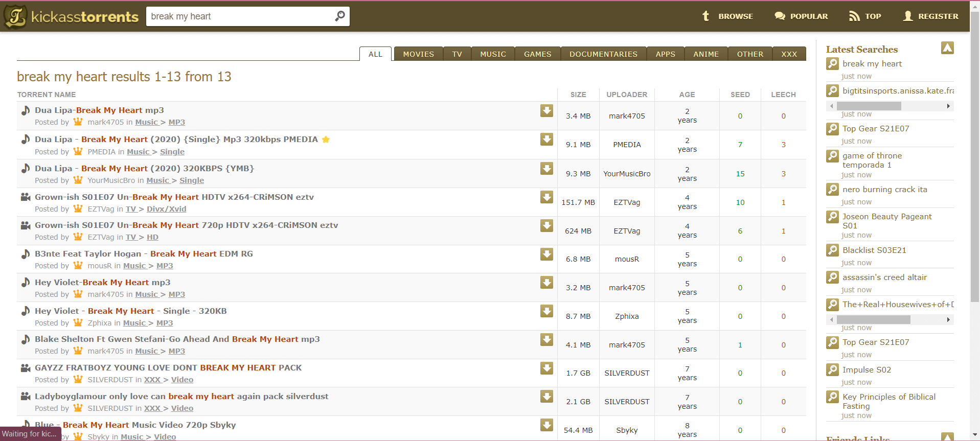This screenshot has width=980, height=441.
Task: Collapse the Latest Searches panel arrow
Action: pos(947,48)
